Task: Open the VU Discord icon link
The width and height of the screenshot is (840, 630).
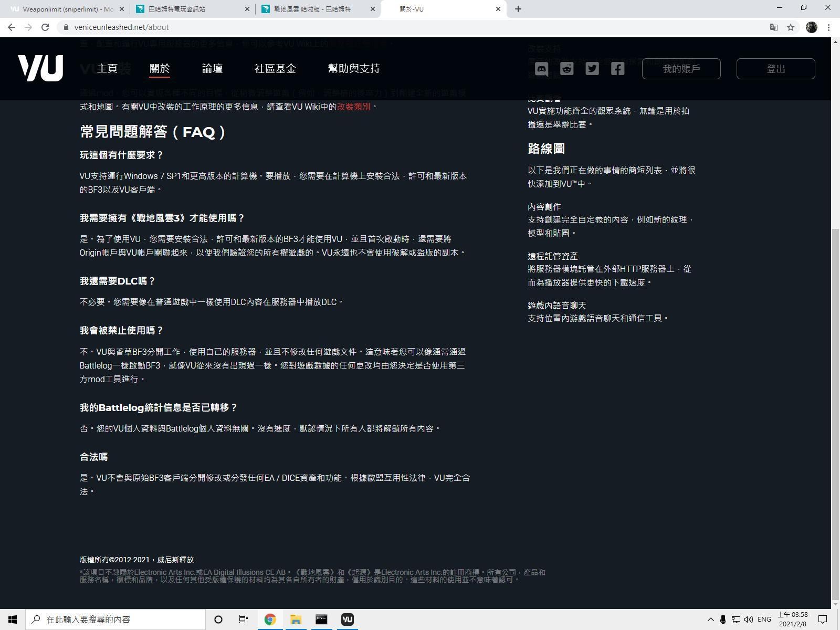Action: click(x=541, y=69)
